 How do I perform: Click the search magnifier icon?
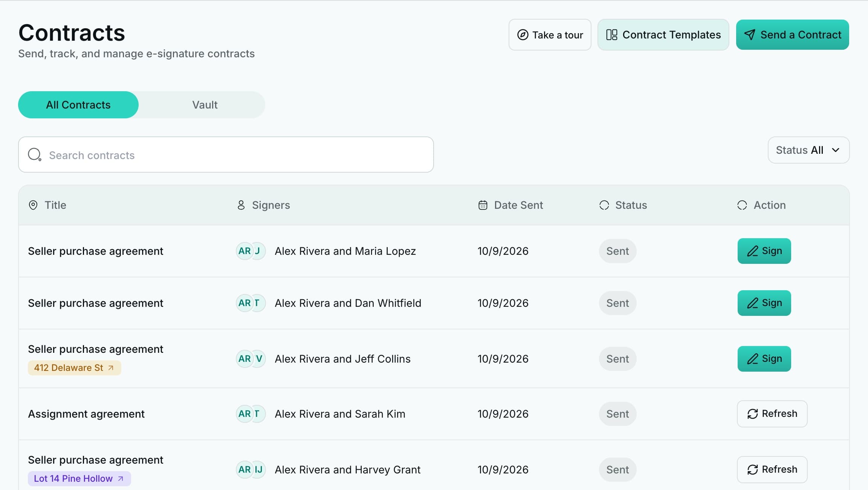coord(35,155)
